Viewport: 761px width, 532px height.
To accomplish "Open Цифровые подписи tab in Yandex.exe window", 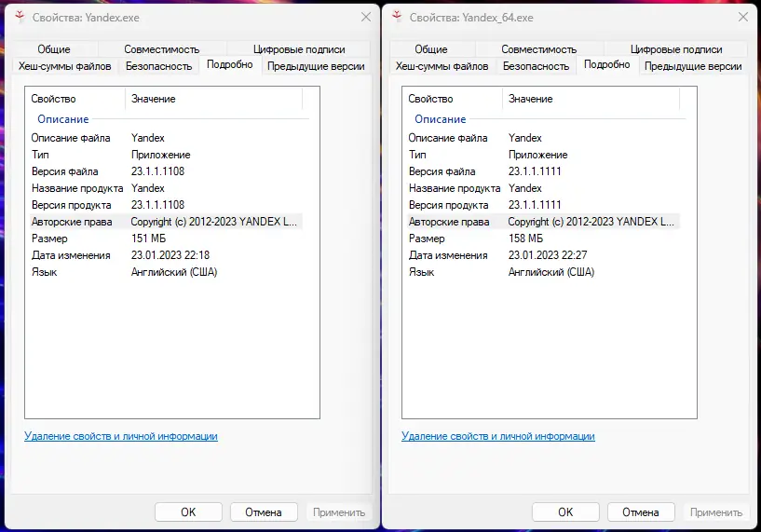I will [299, 49].
